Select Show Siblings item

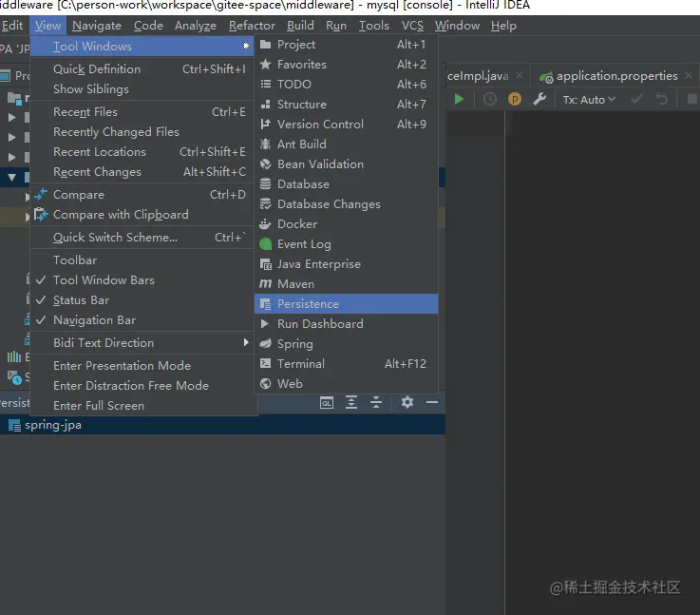[x=143, y=89]
